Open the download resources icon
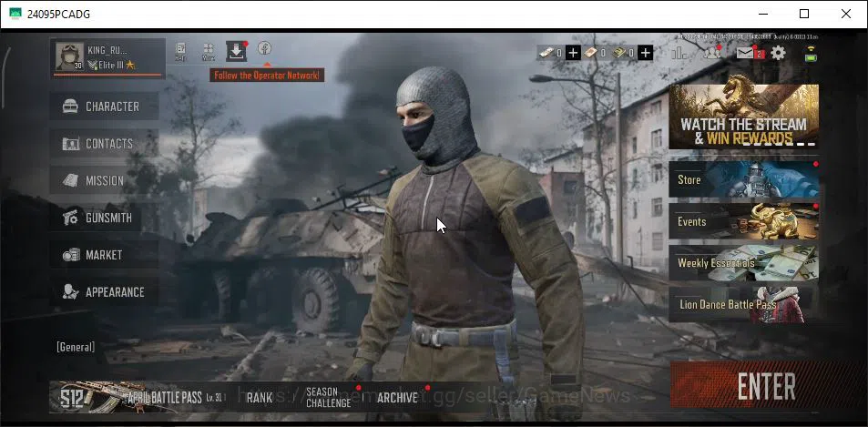 pos(236,51)
